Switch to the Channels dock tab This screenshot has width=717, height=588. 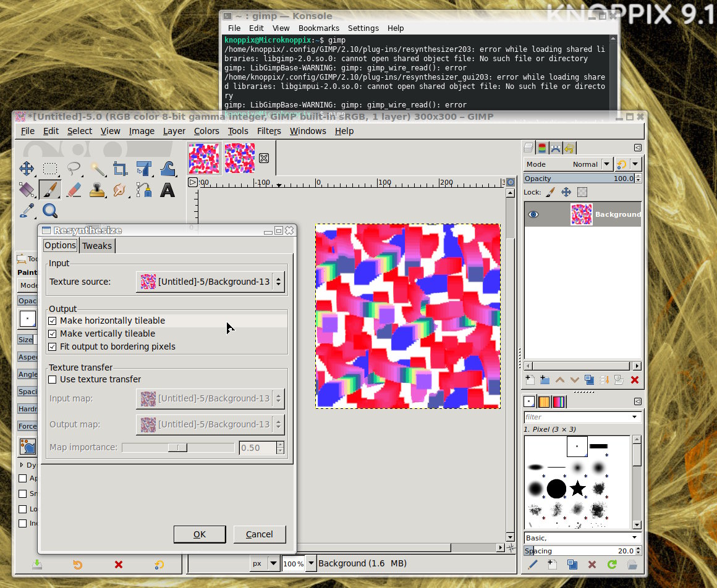pos(542,148)
